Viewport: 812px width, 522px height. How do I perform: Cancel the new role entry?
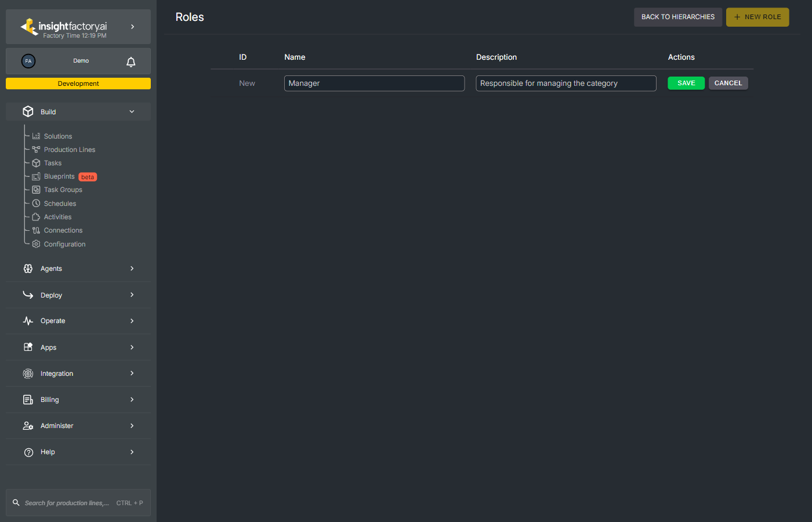[728, 83]
